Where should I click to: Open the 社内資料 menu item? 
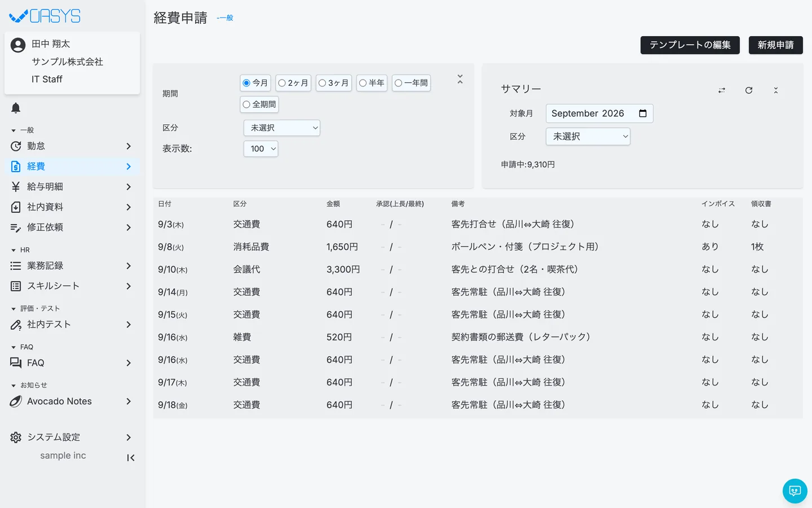pyautogui.click(x=72, y=207)
